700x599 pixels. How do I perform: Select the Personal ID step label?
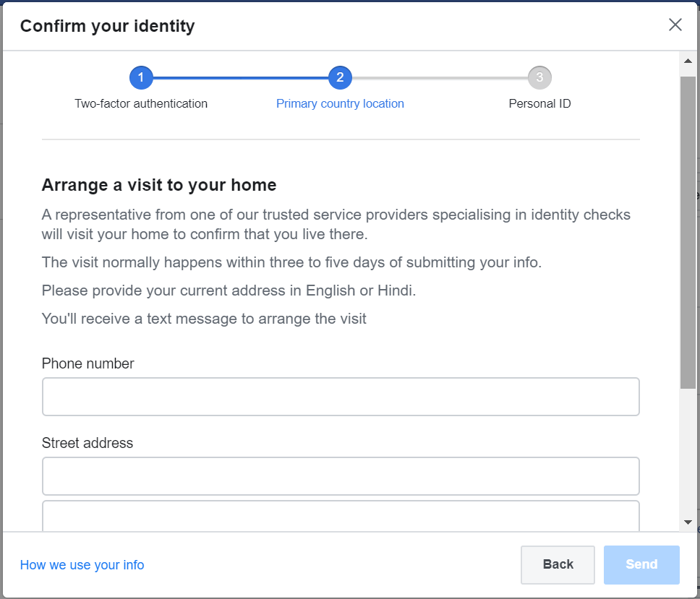pos(539,103)
